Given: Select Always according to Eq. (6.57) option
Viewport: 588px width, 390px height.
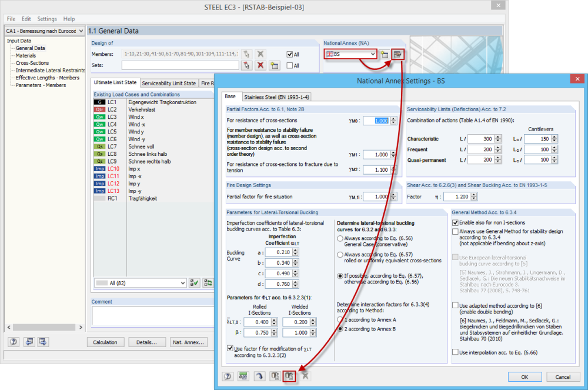Looking at the screenshot, I should 340,255.
